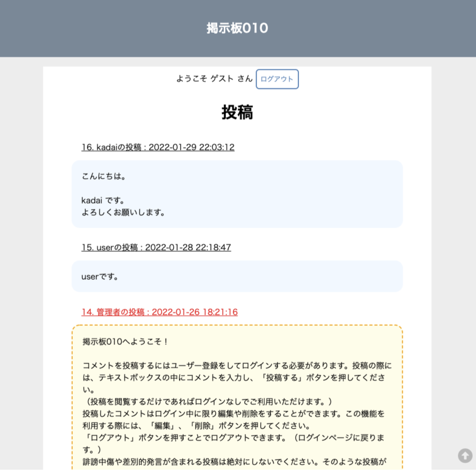Click the ようこそ ゲスト さん greeting text

coord(214,79)
